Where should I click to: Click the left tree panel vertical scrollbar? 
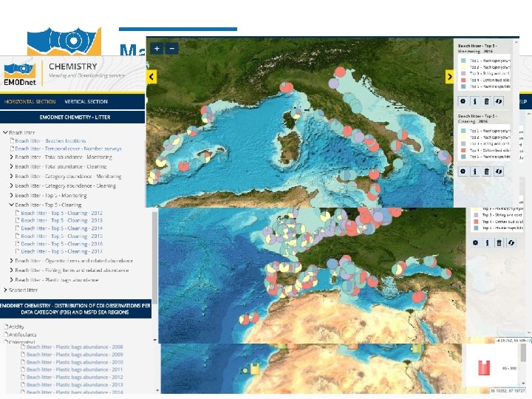(154, 258)
